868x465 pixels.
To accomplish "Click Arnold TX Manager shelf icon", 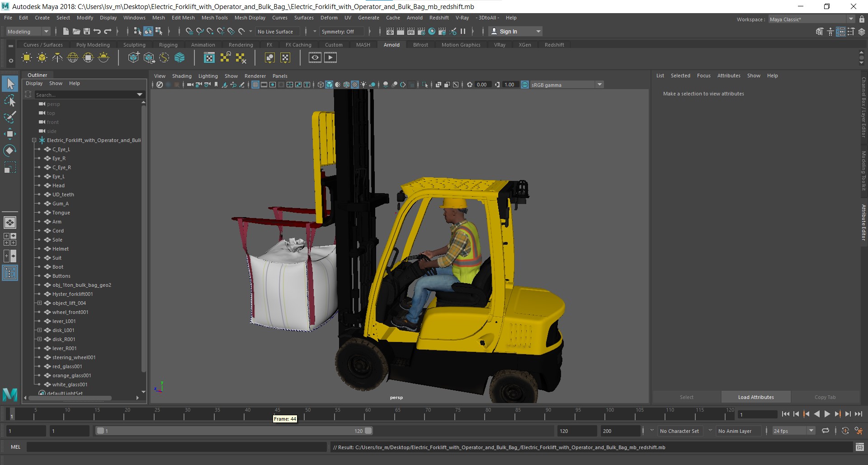I will pos(209,57).
